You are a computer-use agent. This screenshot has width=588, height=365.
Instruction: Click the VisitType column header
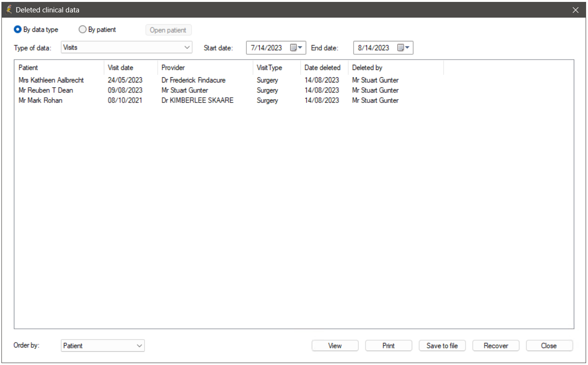tap(277, 68)
